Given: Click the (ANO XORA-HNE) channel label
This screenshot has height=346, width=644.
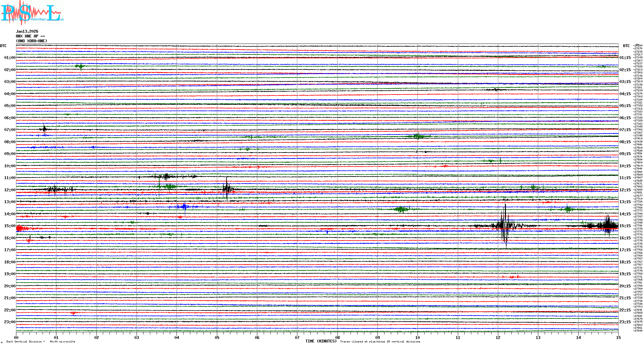Looking at the screenshot, I should 31,41.
